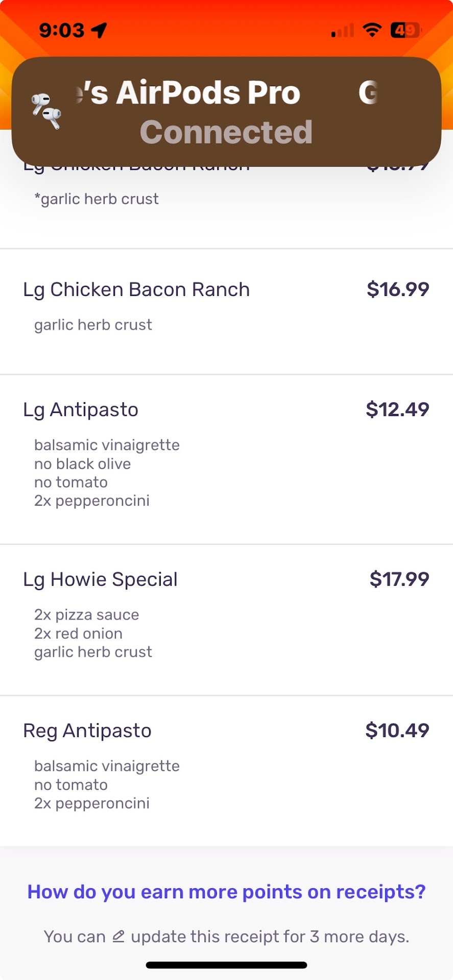Tap the $16.99 price
Image resolution: width=453 pixels, height=980 pixels.
click(x=398, y=289)
